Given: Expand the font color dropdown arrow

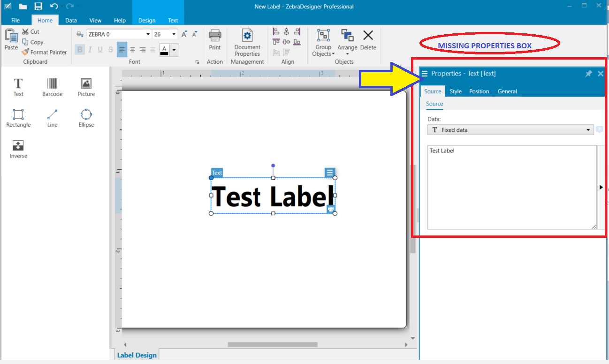Looking at the screenshot, I should click(174, 50).
